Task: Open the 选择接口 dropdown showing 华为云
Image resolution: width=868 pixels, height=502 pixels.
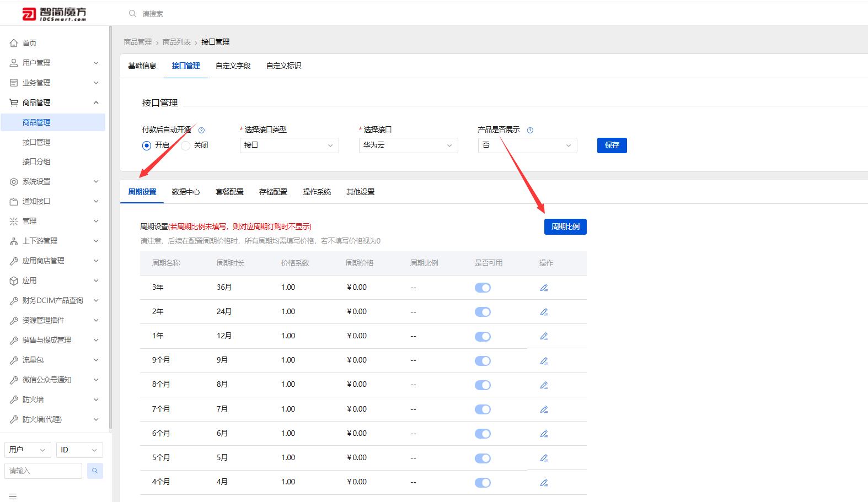Action: pos(409,145)
